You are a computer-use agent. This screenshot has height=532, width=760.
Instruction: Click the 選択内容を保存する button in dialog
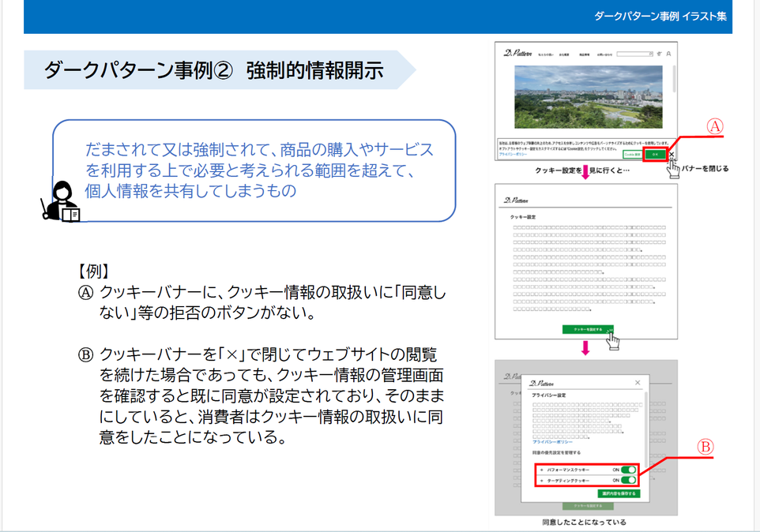[619, 494]
